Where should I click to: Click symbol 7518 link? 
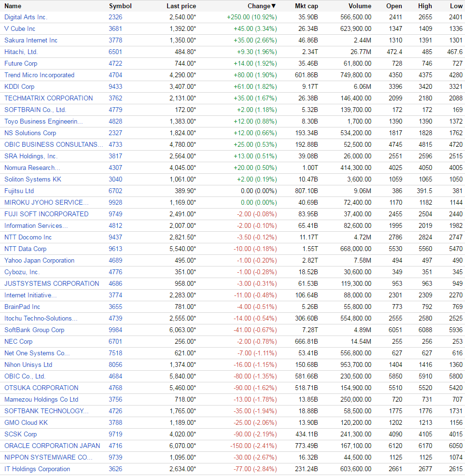pyautogui.click(x=115, y=353)
